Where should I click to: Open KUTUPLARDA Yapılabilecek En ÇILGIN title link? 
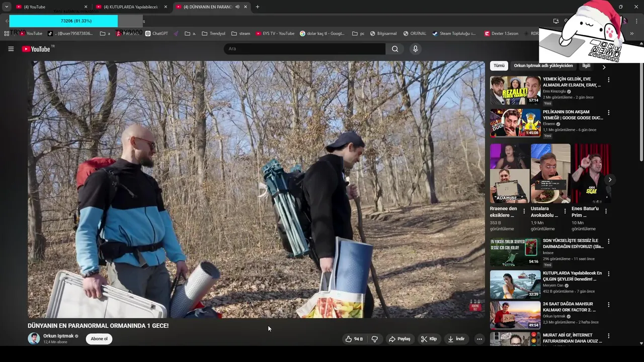tap(572, 276)
